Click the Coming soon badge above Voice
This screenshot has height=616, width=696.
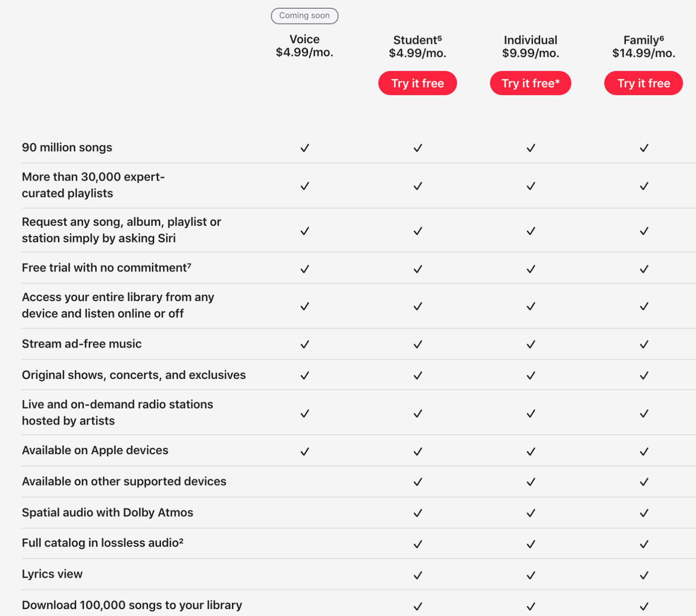[304, 16]
